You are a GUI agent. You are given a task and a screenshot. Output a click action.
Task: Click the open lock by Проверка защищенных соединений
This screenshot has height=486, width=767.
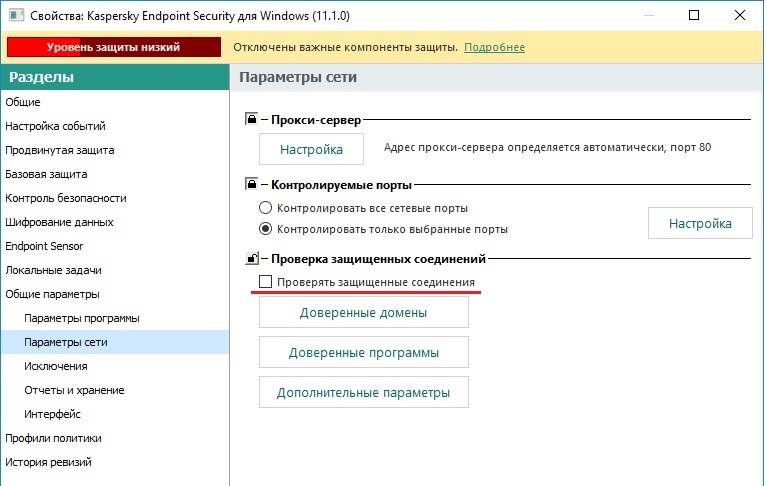[252, 260]
